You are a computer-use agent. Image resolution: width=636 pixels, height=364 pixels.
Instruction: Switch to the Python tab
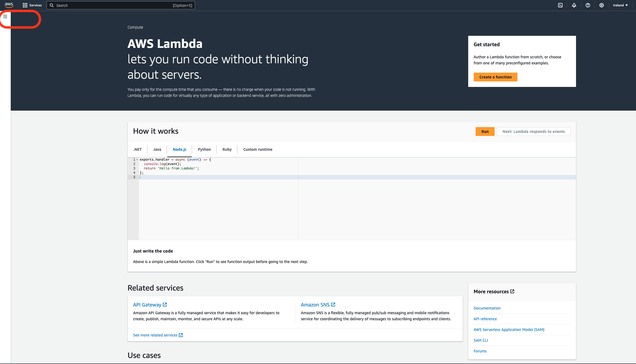(204, 149)
